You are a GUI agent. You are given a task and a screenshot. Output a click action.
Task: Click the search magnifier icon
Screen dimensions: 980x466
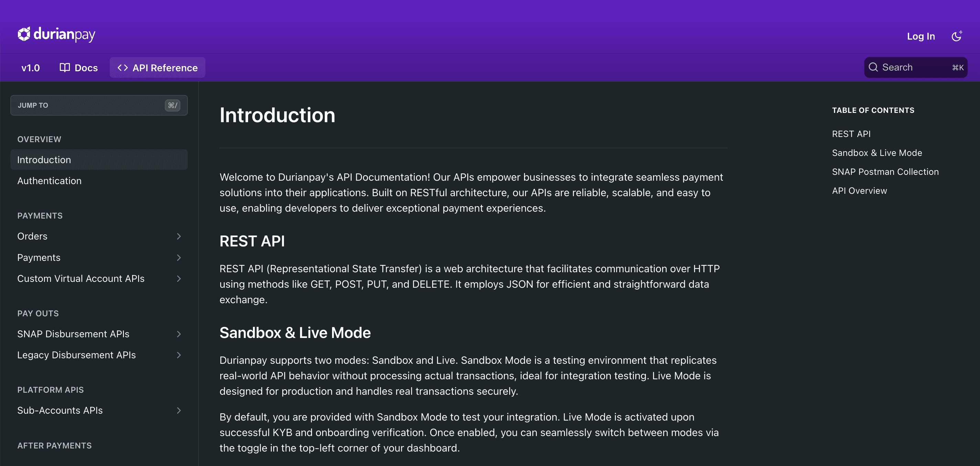pyautogui.click(x=873, y=67)
